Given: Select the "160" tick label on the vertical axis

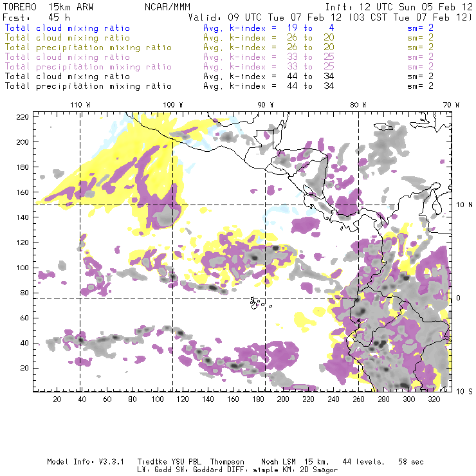Looking at the screenshot, I should [23, 192].
